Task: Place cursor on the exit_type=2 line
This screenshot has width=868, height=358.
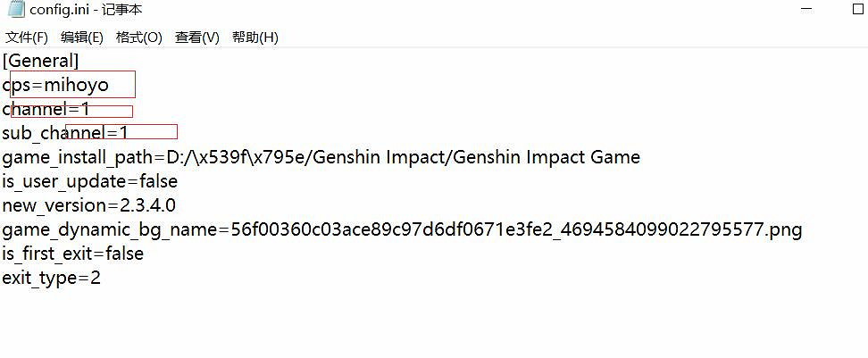Action: point(51,279)
